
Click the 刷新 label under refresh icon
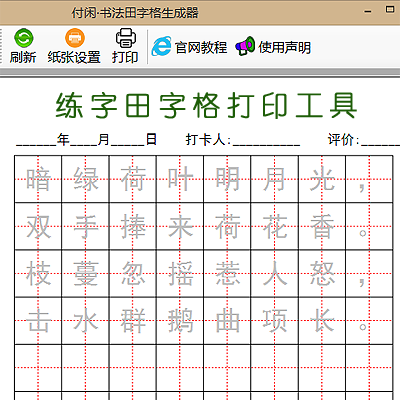click(23, 57)
